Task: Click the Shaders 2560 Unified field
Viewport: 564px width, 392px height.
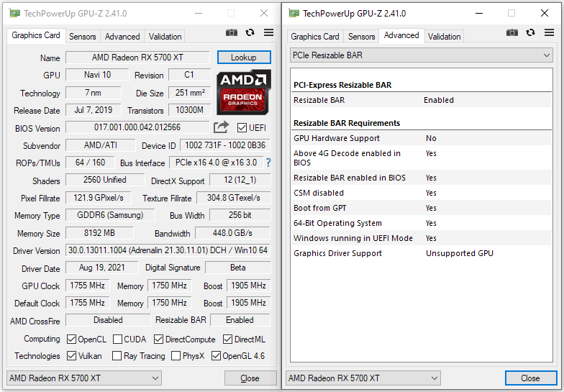Action: coord(105,180)
